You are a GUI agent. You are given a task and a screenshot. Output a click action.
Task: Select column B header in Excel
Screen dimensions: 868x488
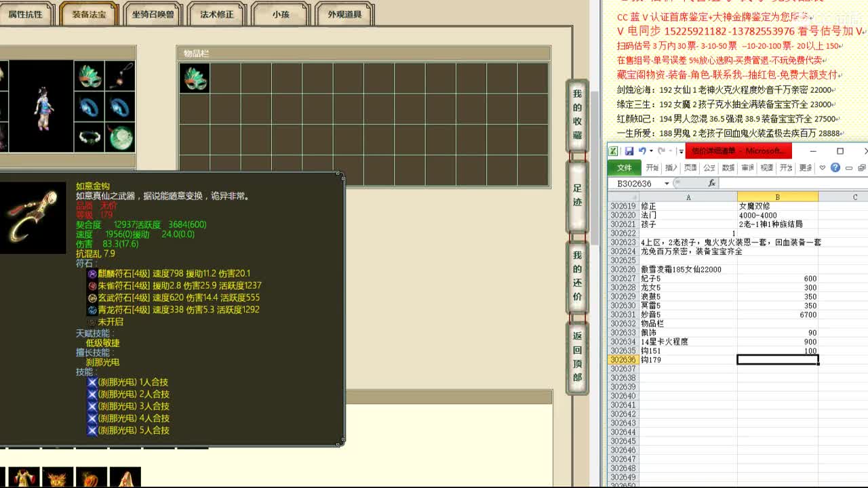777,197
